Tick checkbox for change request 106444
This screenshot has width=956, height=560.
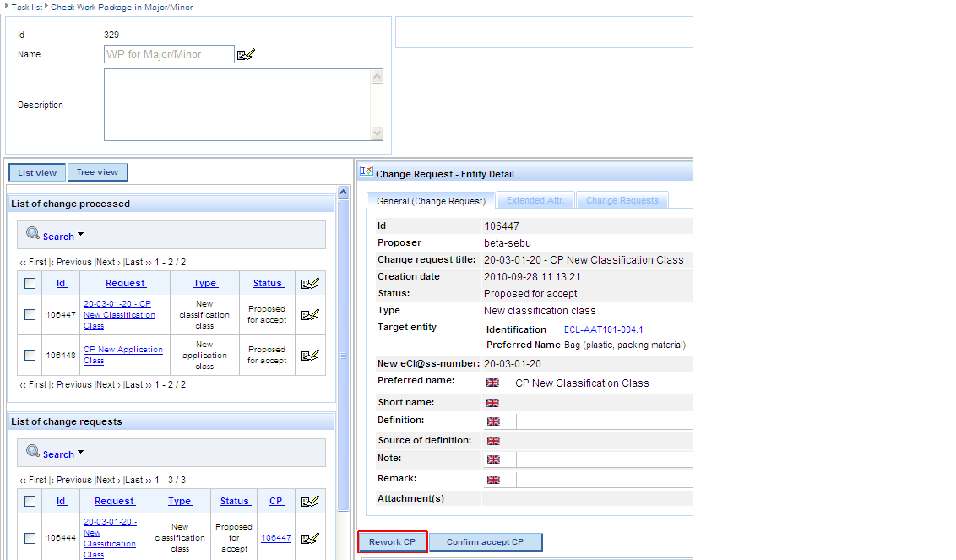click(x=30, y=538)
